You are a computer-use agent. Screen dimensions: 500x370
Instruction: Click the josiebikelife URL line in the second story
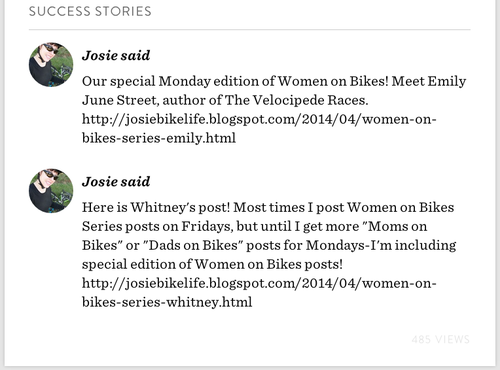[259, 283]
